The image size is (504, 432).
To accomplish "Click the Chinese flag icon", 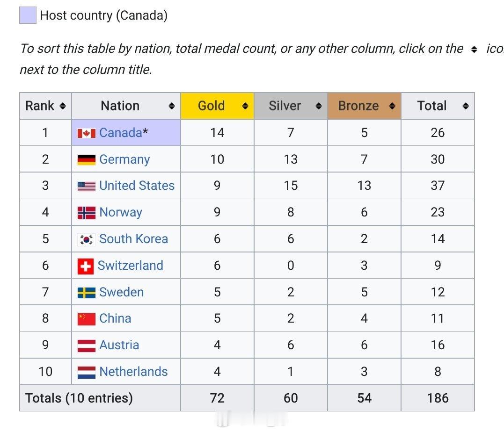I will (86, 318).
